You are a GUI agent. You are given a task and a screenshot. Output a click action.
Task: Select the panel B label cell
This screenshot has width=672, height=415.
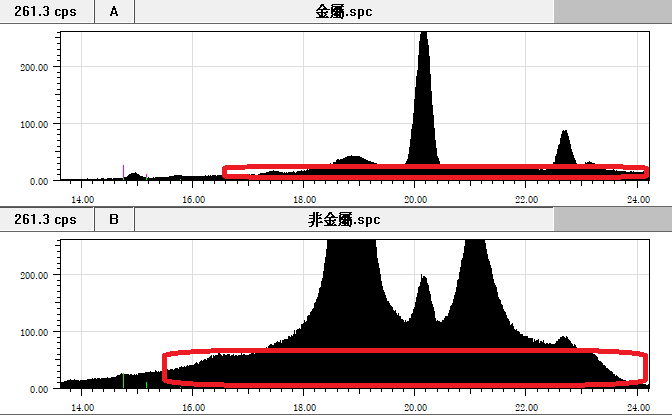tap(114, 219)
